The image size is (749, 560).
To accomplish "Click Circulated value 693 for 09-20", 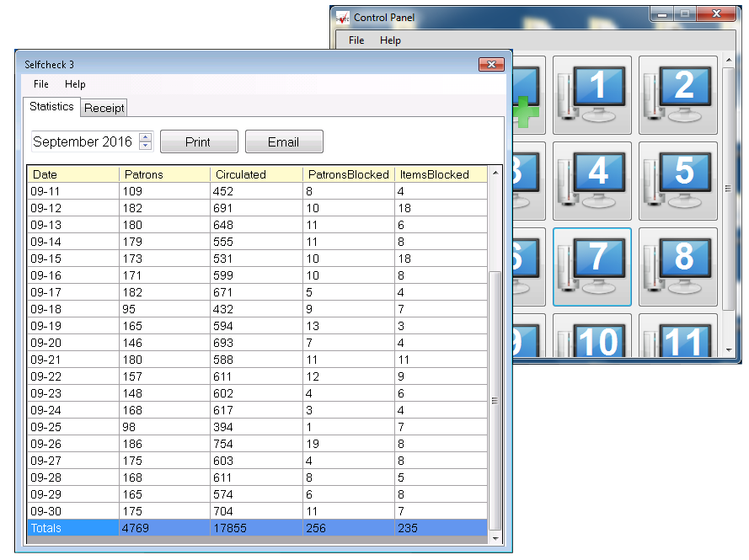I will coord(256,343).
